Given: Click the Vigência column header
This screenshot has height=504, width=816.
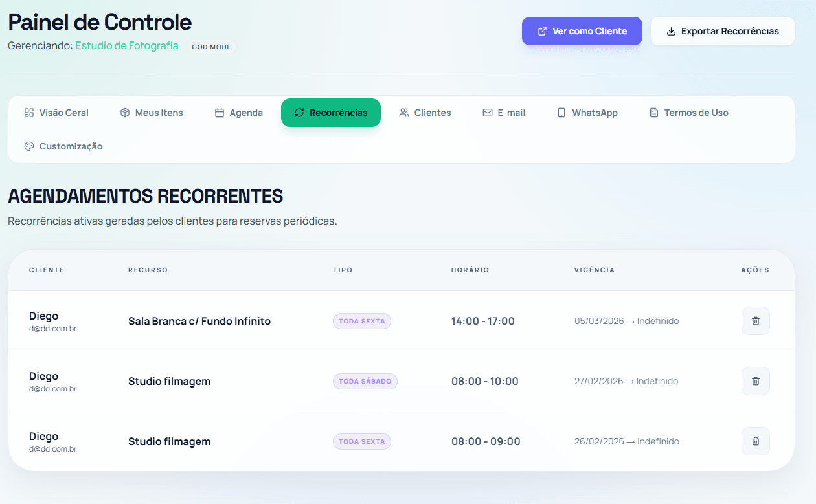Looking at the screenshot, I should point(594,270).
